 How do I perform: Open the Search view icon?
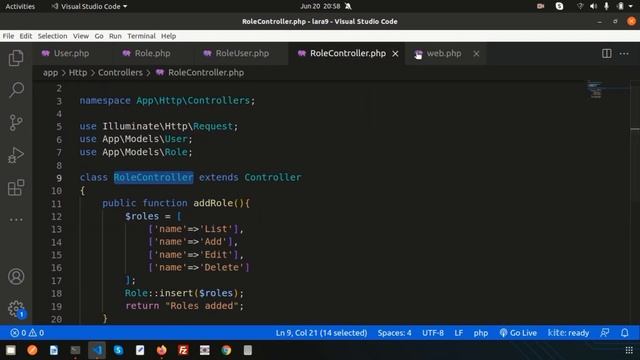[16, 90]
